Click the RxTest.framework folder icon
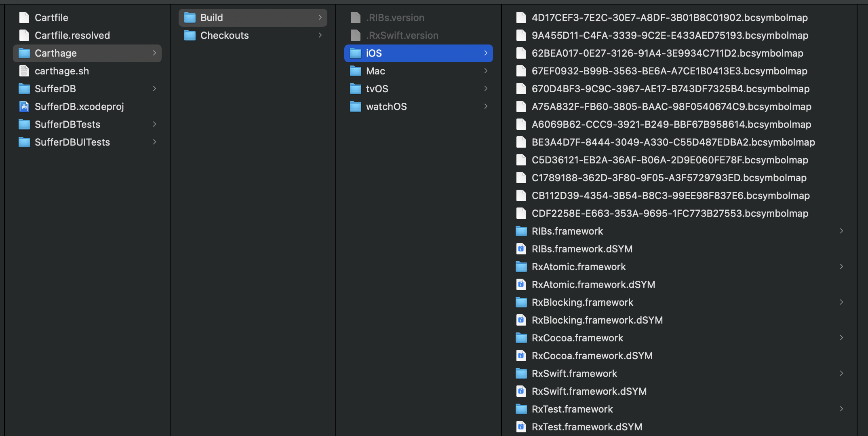868x436 pixels. (521, 409)
